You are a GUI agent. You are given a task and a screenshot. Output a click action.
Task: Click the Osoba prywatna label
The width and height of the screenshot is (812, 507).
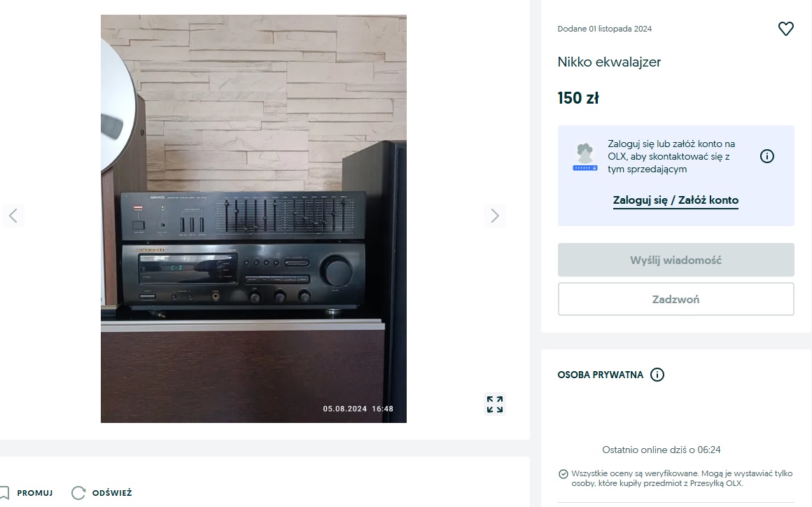600,375
